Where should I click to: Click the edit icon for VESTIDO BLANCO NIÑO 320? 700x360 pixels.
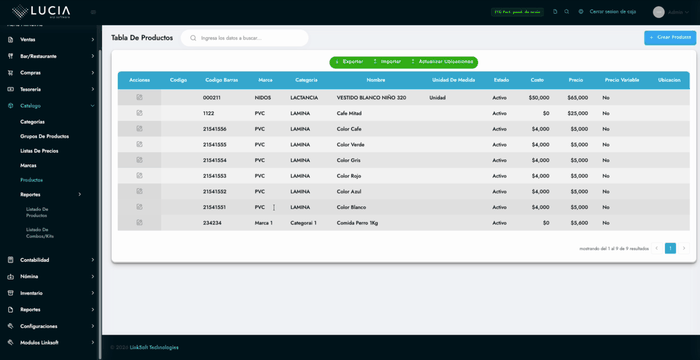(x=139, y=97)
